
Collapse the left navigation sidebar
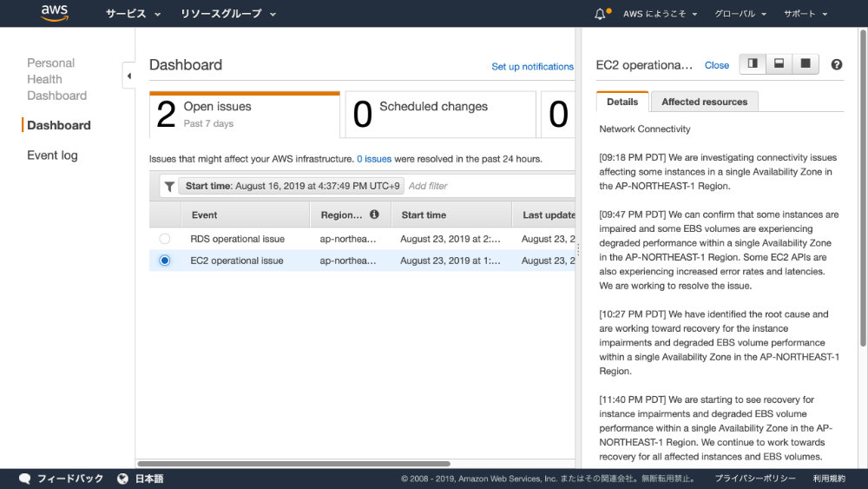click(x=129, y=76)
